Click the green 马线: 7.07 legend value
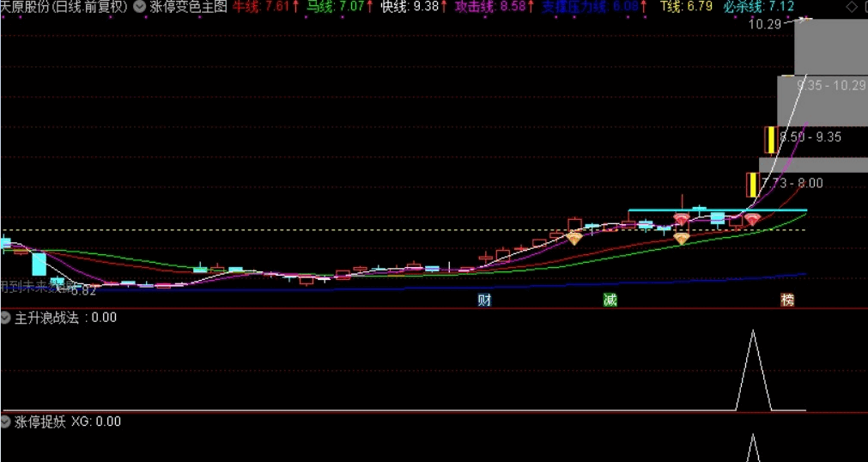The width and height of the screenshot is (868, 462). tap(340, 7)
